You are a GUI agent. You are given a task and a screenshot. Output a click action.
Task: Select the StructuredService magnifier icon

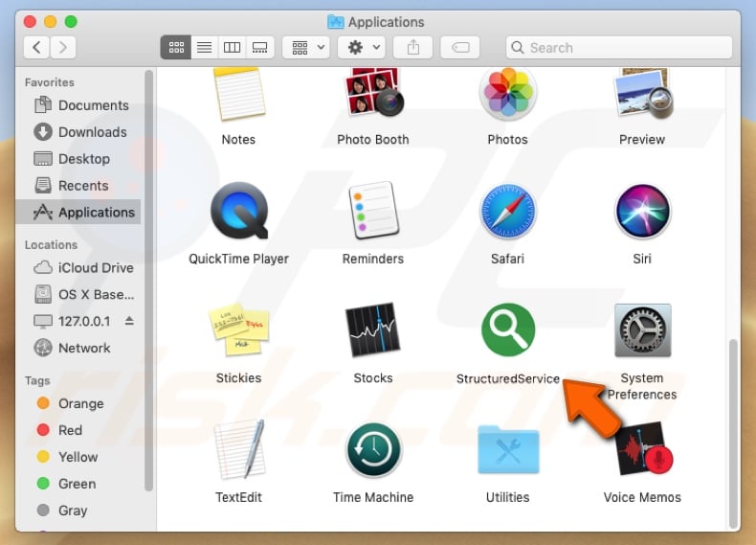coord(508,329)
